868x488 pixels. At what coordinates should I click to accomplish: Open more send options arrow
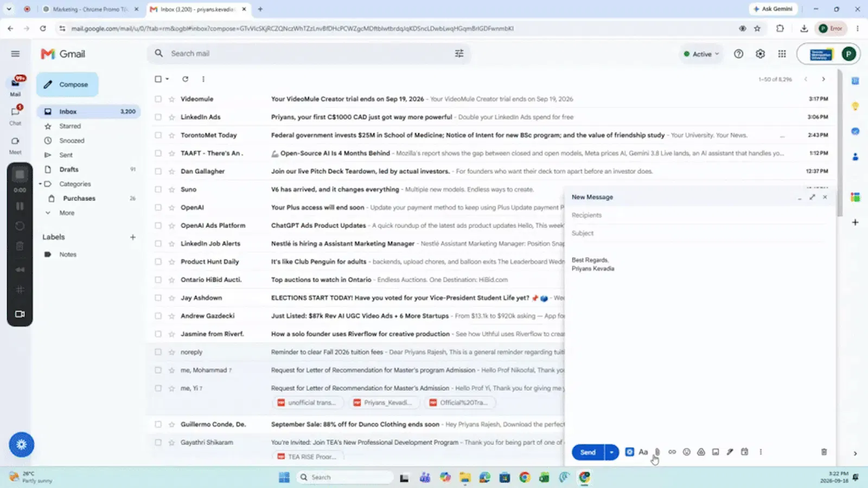pos(611,452)
